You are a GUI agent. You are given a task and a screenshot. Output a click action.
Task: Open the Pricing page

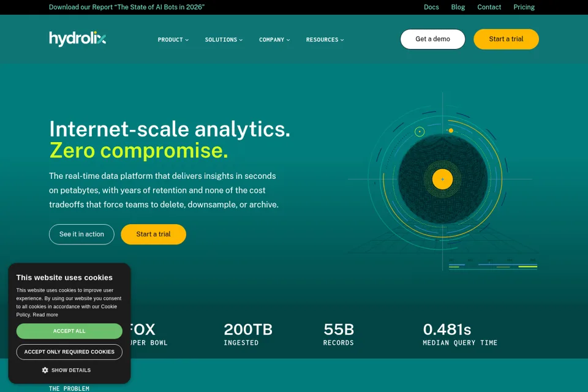tap(524, 7)
